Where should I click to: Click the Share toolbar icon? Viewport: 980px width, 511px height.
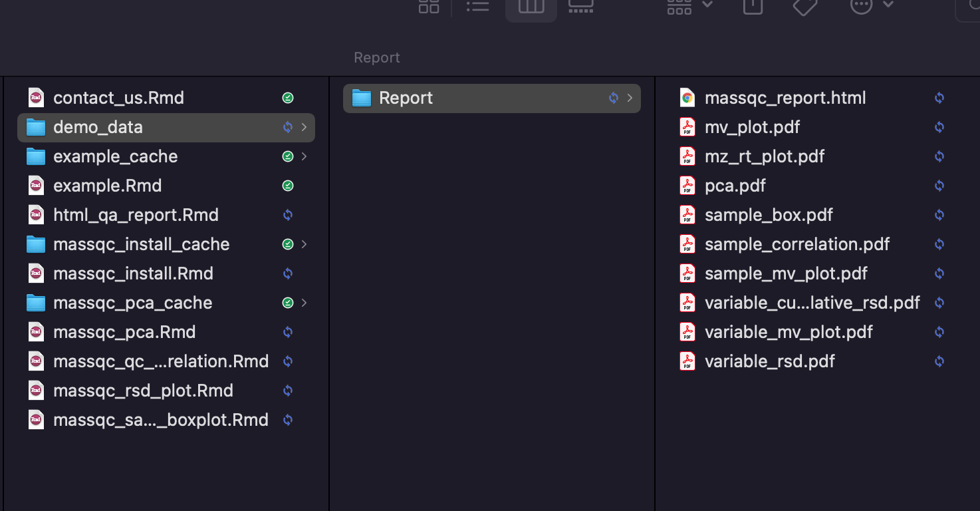(753, 6)
